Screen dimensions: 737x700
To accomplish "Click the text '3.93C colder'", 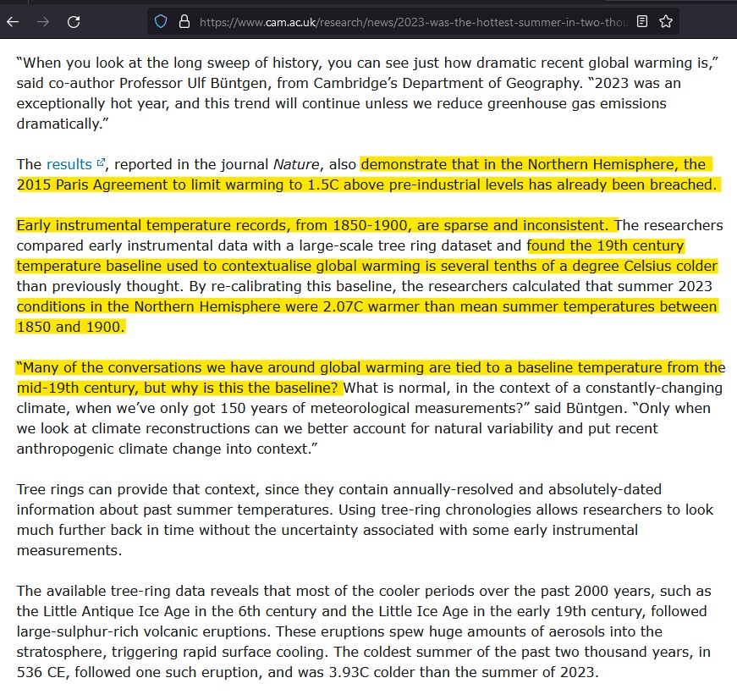I will click(372, 672).
